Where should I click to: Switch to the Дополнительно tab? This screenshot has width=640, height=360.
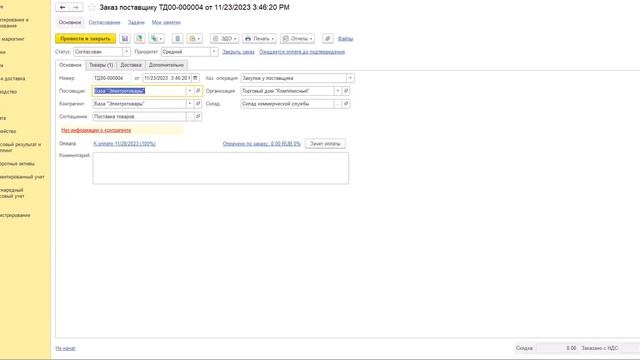coord(166,65)
